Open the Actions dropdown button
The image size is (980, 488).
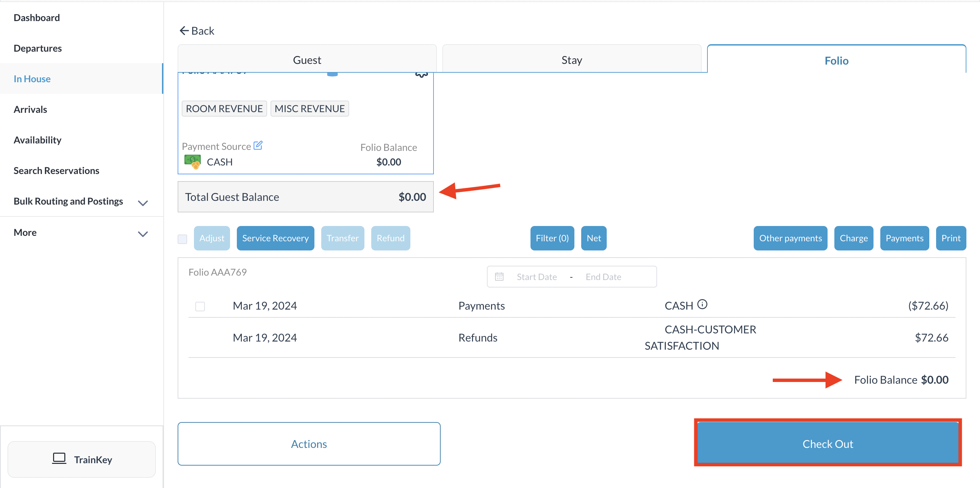tap(309, 443)
